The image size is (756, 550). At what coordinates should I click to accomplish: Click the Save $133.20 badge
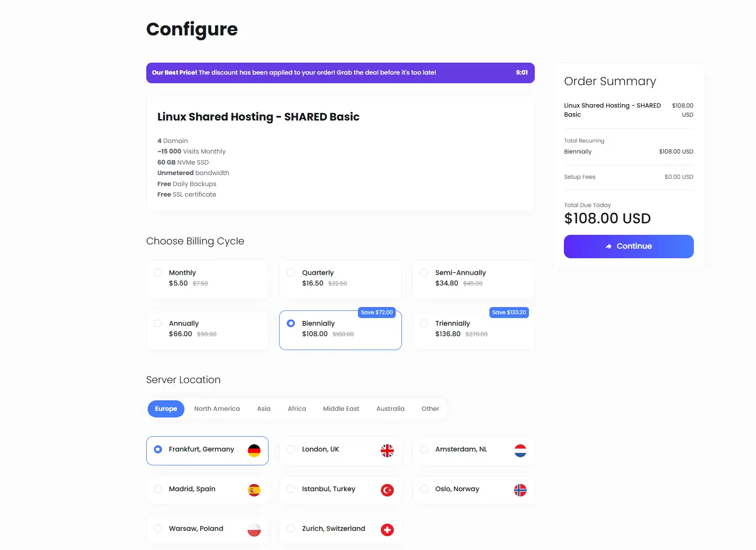pyautogui.click(x=509, y=312)
